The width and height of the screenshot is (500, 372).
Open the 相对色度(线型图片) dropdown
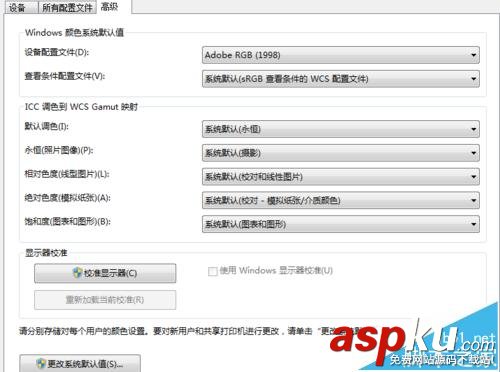(341, 177)
